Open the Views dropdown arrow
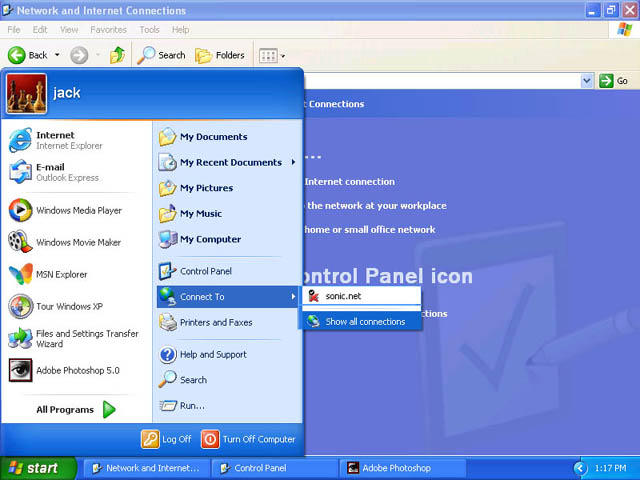Viewport: 640px width, 480px height. click(283, 56)
